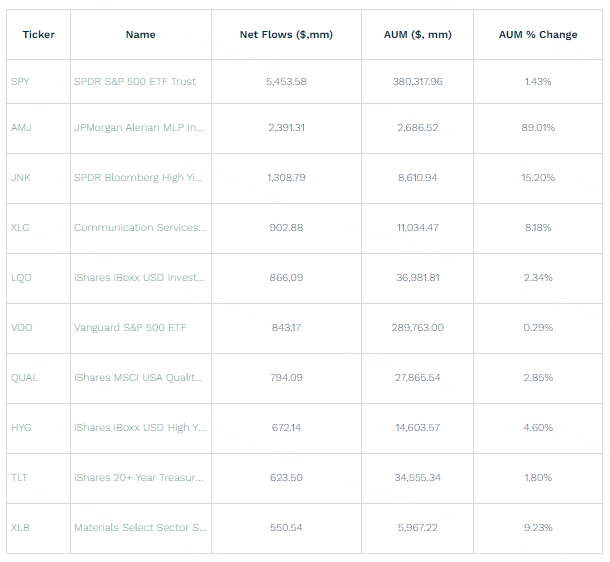Open the XLC ticker link

tap(20, 228)
